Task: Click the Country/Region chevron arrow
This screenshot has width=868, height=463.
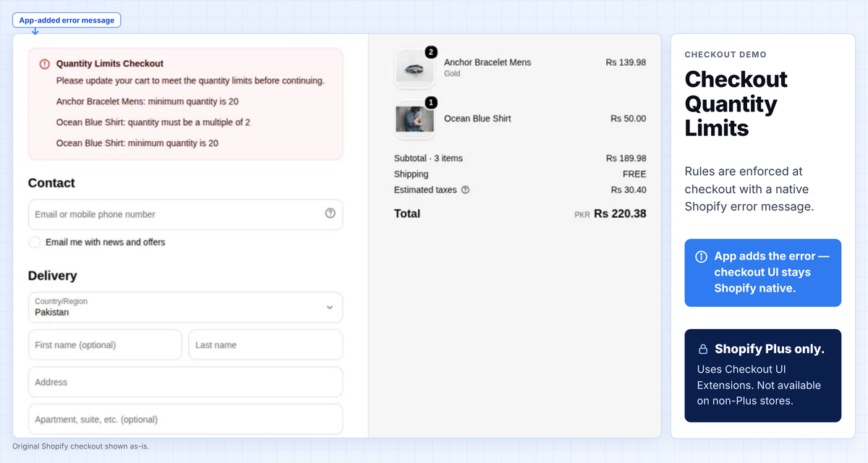Action: [x=330, y=307]
